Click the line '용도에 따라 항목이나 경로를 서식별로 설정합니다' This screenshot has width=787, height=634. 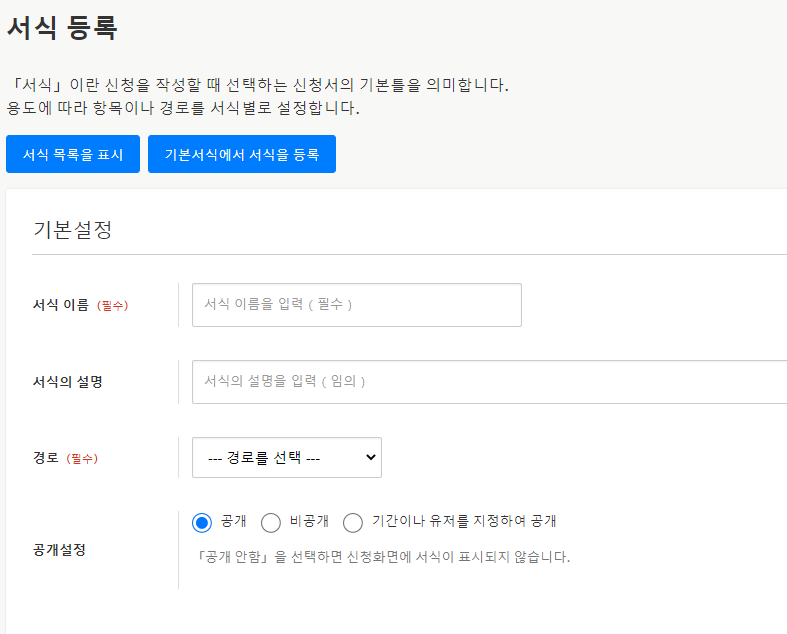tap(183, 108)
